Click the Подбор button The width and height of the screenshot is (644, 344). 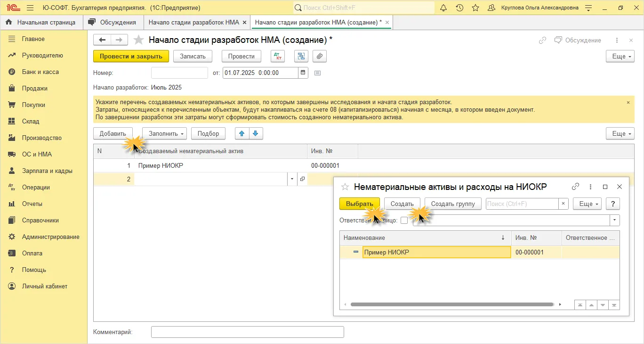click(209, 133)
